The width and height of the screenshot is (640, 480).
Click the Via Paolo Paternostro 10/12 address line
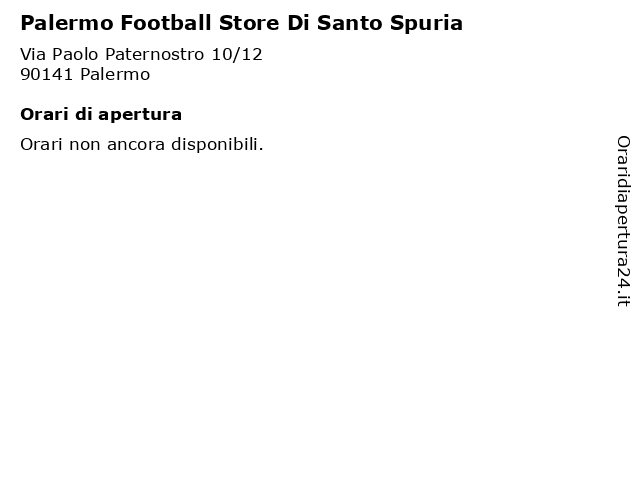[x=141, y=54]
